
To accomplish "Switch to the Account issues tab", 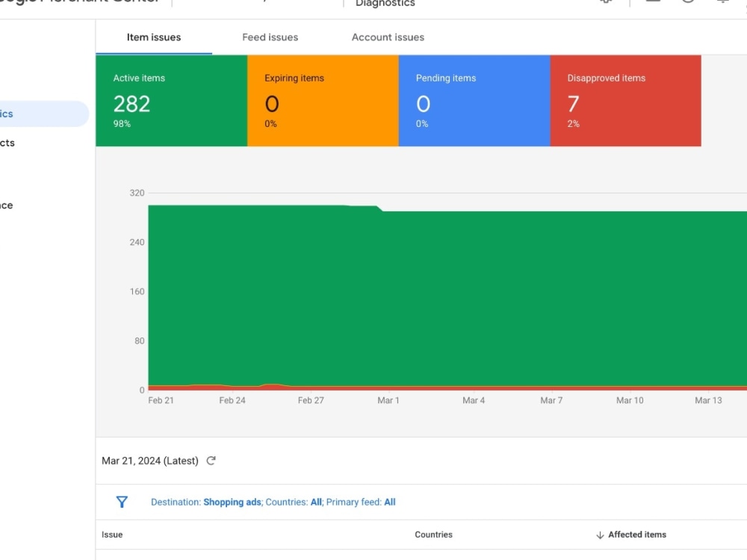I will [x=388, y=37].
